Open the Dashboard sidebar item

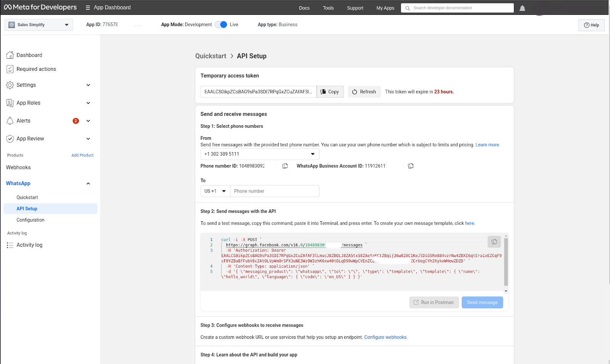click(29, 55)
